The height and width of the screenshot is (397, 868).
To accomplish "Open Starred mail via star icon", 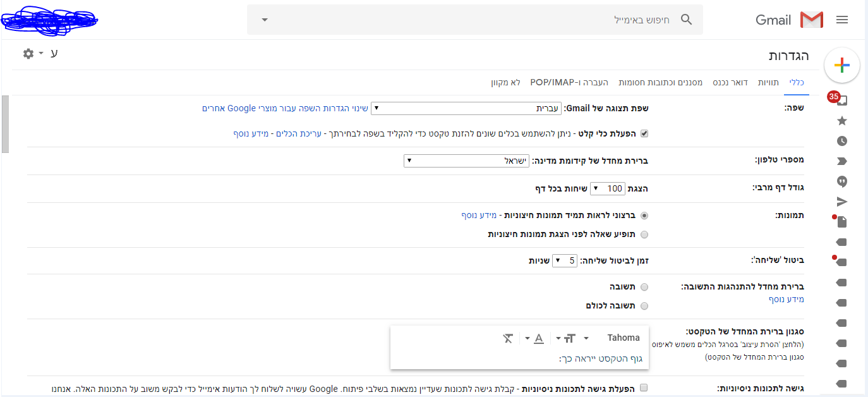I will point(841,121).
